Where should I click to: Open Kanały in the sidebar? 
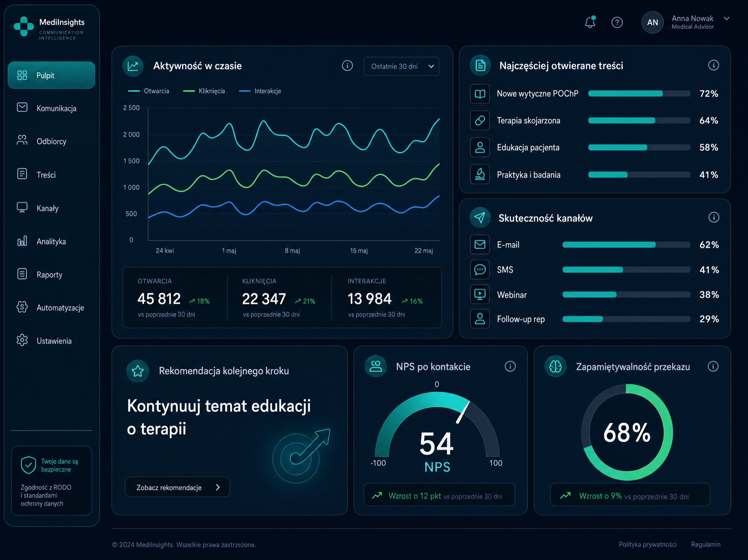pyautogui.click(x=52, y=208)
